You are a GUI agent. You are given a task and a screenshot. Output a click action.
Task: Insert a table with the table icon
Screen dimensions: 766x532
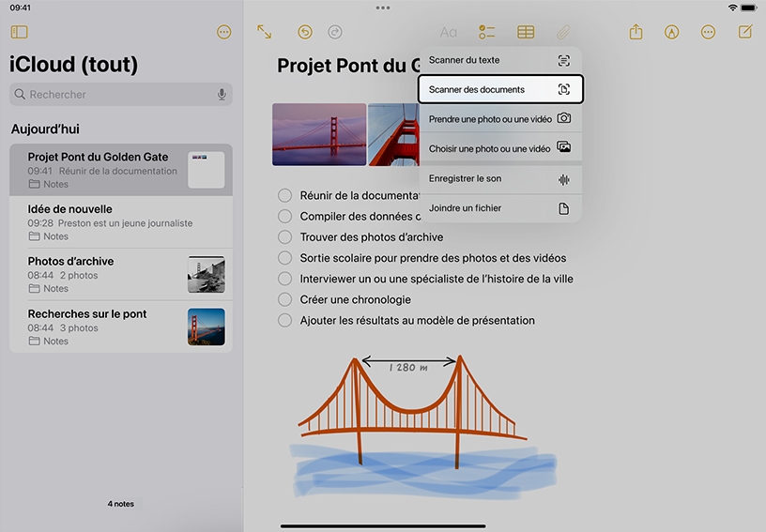(x=526, y=32)
